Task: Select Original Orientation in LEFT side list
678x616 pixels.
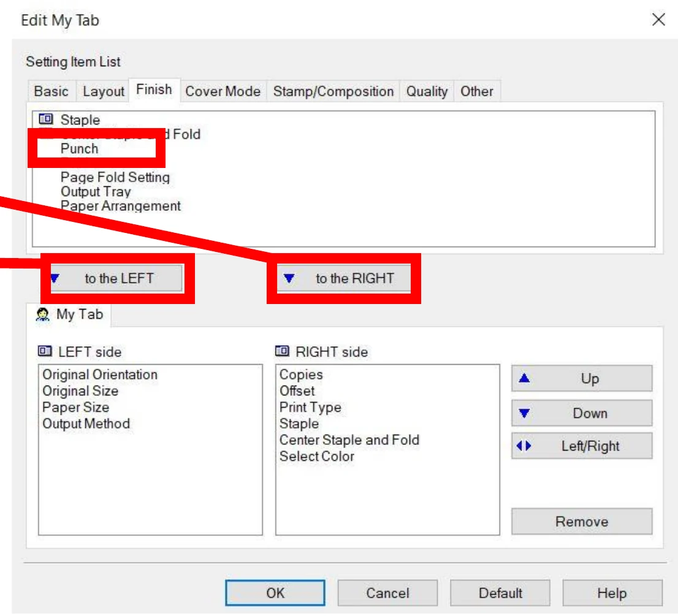Action: click(100, 375)
